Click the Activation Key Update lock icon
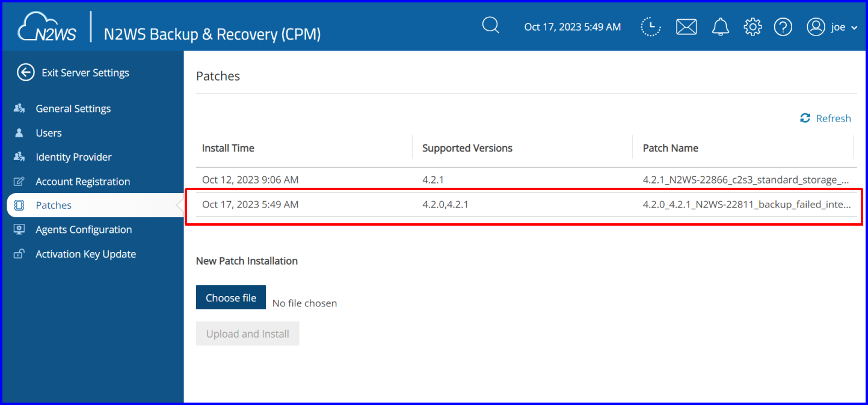The height and width of the screenshot is (405, 868). pyautogui.click(x=19, y=254)
